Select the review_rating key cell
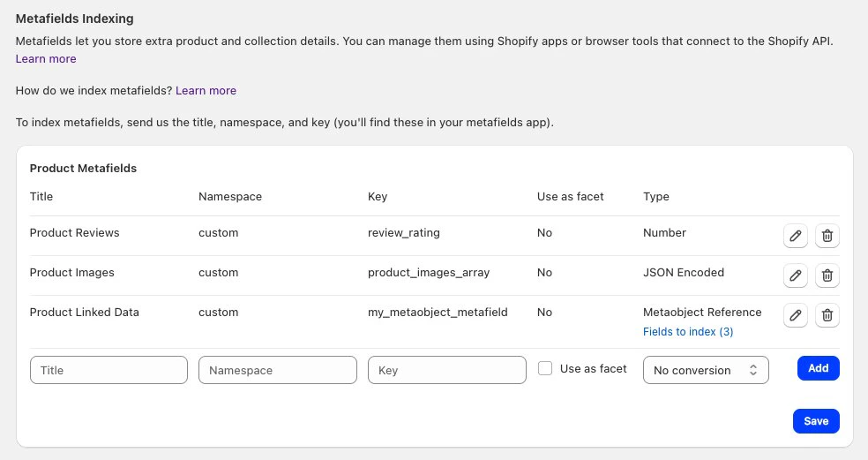Screen dimensions: 868x460 [x=403, y=233]
